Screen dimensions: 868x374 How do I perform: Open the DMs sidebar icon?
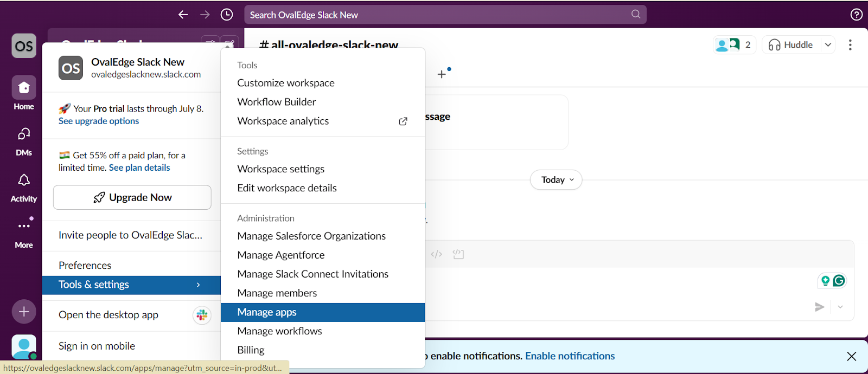pos(24,134)
